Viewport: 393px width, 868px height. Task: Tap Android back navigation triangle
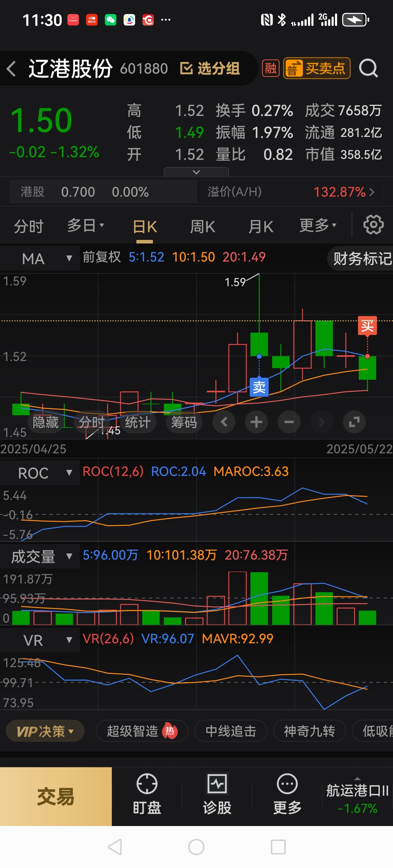tap(115, 847)
